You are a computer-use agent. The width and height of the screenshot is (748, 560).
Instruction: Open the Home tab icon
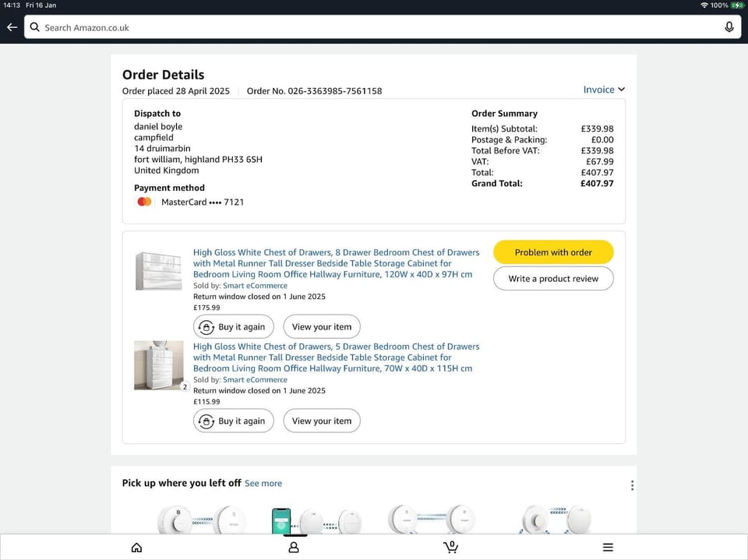click(137, 548)
